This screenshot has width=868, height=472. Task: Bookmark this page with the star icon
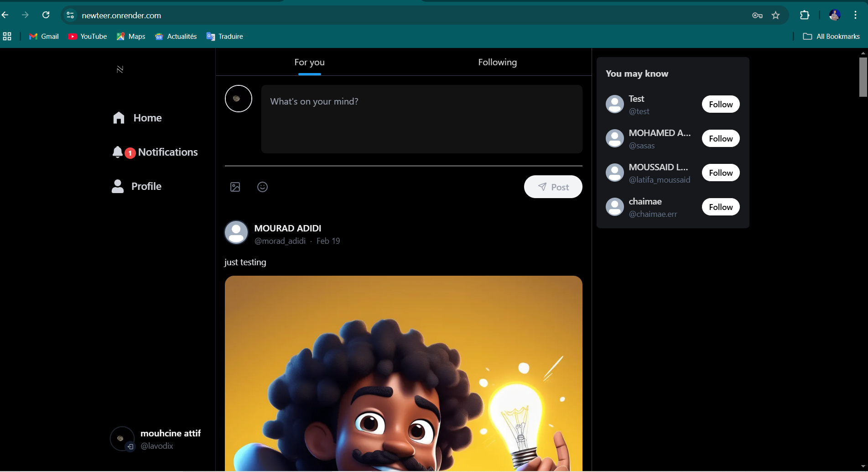click(775, 15)
